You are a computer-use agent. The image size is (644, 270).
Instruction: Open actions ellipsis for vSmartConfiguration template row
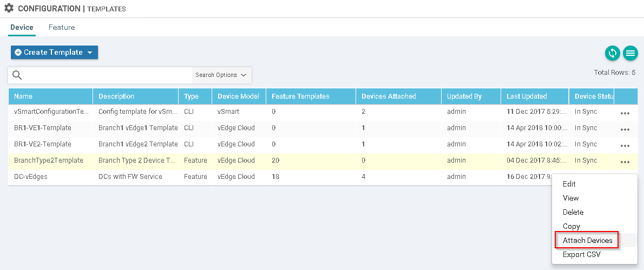click(x=625, y=113)
